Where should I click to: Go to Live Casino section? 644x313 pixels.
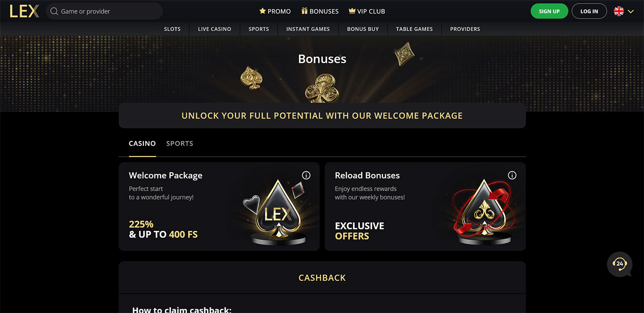coord(214,29)
